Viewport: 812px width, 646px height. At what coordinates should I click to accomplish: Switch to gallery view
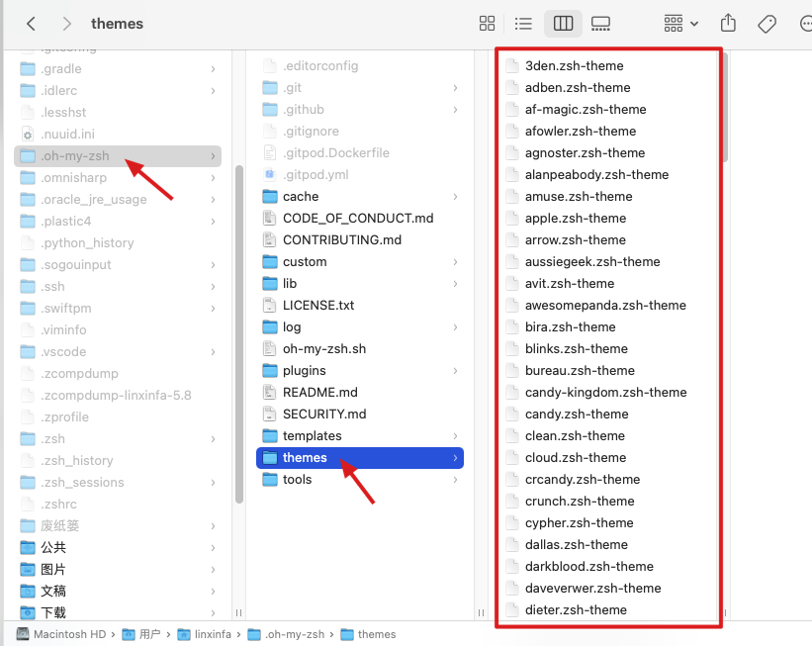(x=600, y=24)
